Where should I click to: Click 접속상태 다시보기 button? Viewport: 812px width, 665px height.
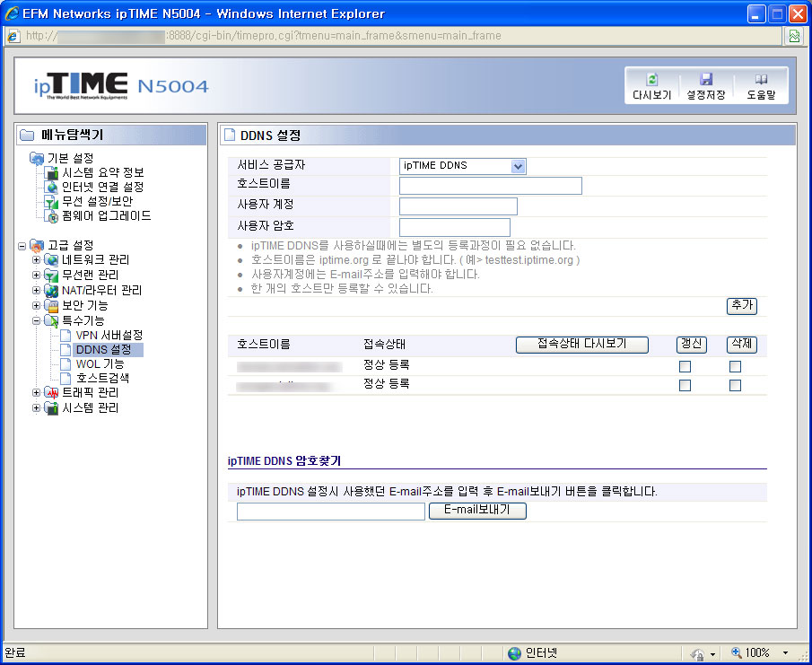[x=582, y=345]
